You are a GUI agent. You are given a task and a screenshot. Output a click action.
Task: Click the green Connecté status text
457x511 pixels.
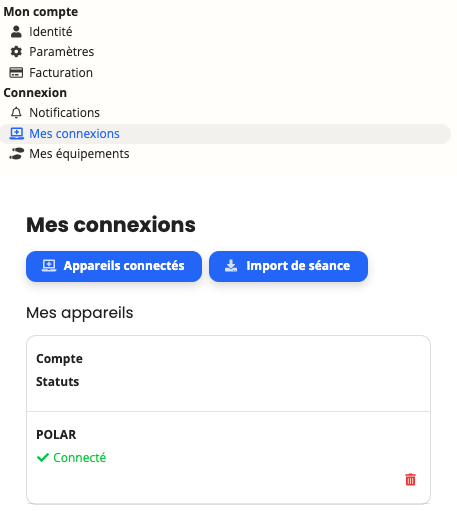click(x=80, y=458)
